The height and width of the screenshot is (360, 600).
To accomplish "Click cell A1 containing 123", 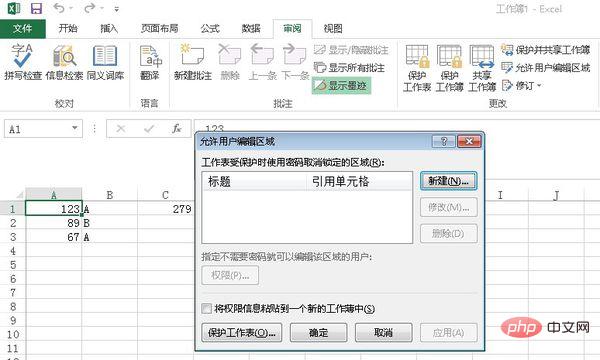I will (54, 209).
